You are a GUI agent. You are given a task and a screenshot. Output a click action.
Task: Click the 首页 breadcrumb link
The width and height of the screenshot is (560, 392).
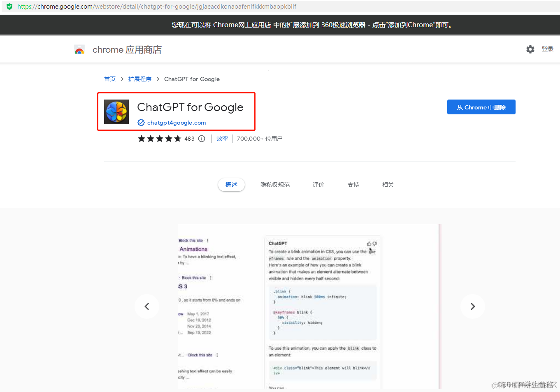point(110,79)
